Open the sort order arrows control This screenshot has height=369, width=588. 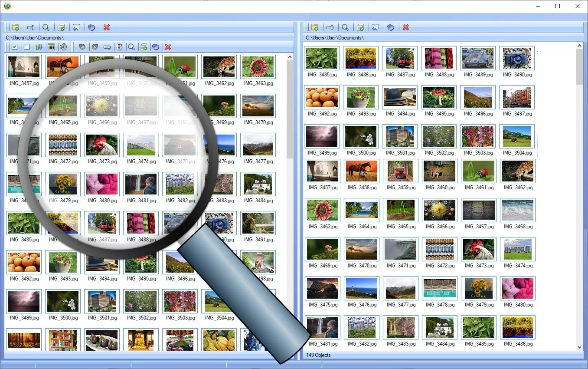(x=38, y=46)
